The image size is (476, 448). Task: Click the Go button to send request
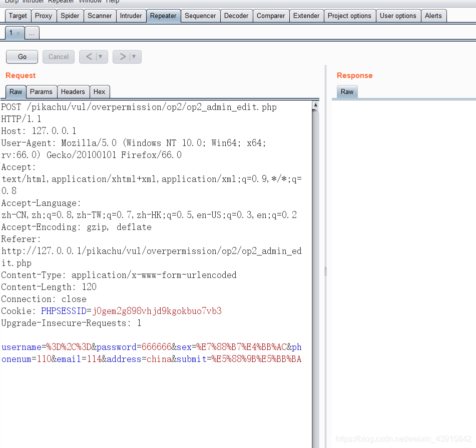click(22, 56)
